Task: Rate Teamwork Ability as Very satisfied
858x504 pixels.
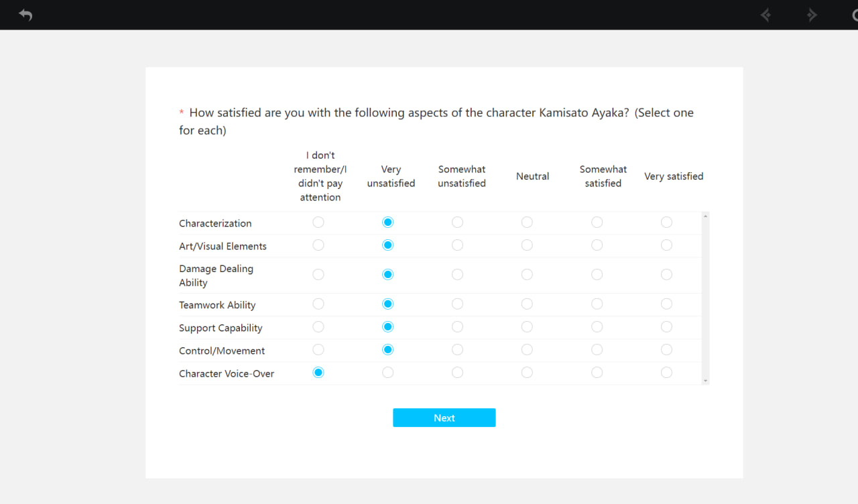Action: point(666,304)
